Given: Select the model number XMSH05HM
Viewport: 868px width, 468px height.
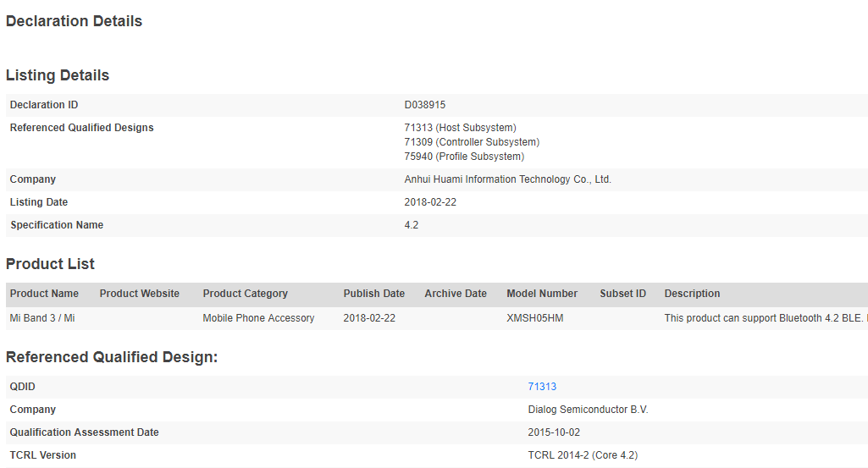Looking at the screenshot, I should pyautogui.click(x=535, y=318).
